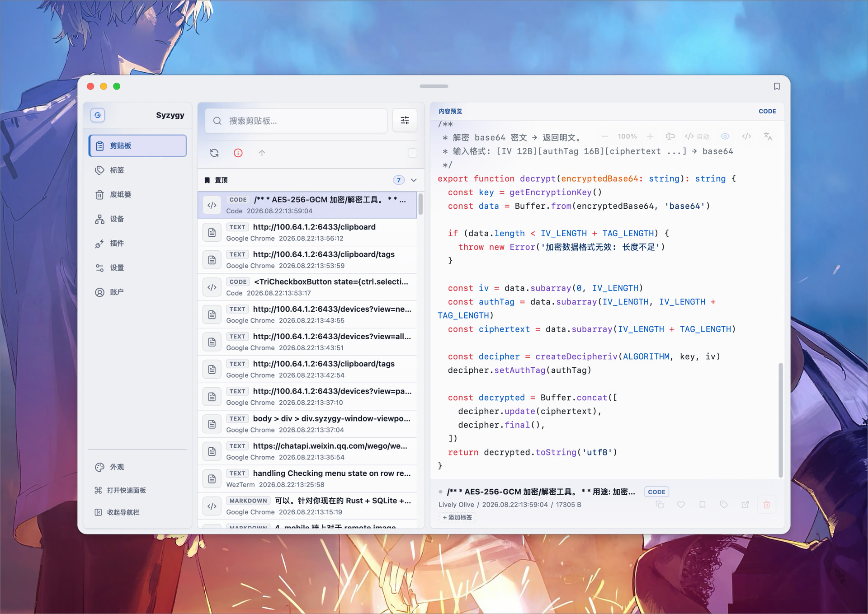The image size is (868, 614).
Task: Favorite the clip with heart icon
Action: coord(681,505)
